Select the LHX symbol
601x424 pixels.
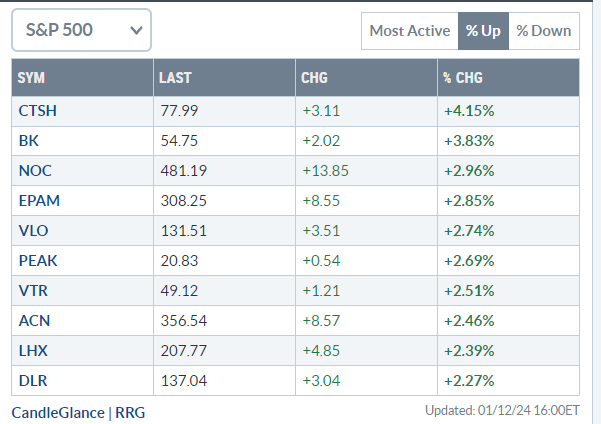point(32,350)
